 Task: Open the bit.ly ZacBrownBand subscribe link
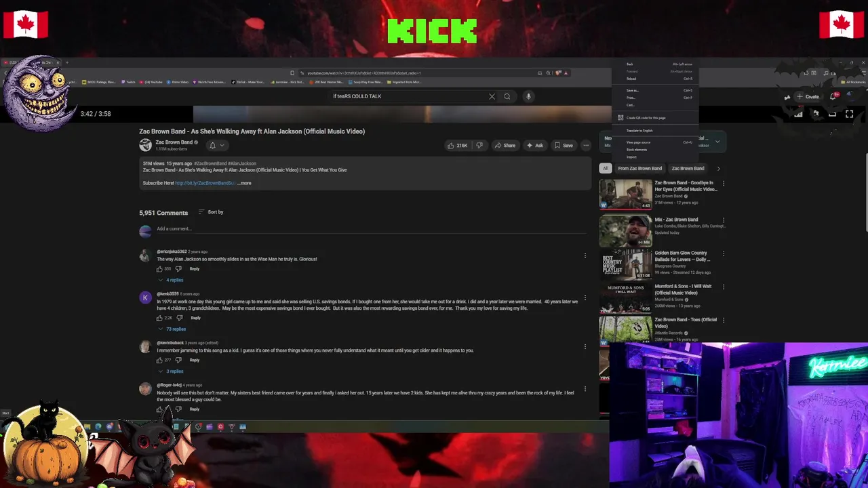pos(205,183)
